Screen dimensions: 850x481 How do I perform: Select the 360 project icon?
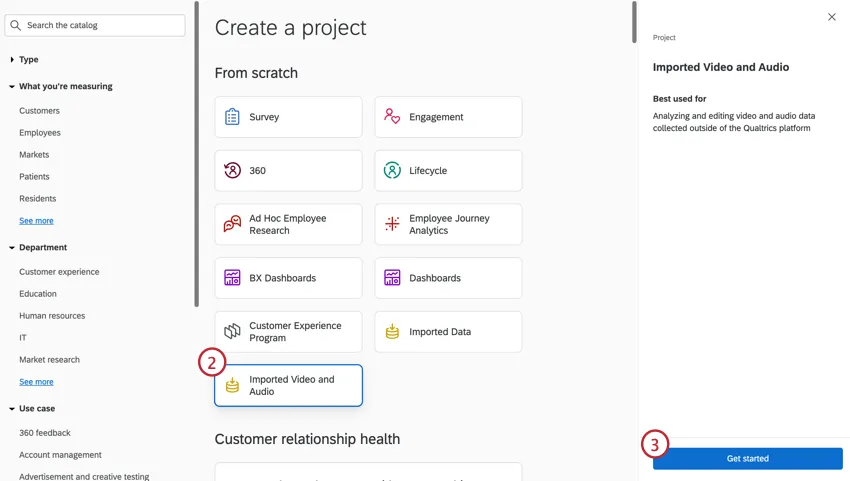click(x=232, y=171)
